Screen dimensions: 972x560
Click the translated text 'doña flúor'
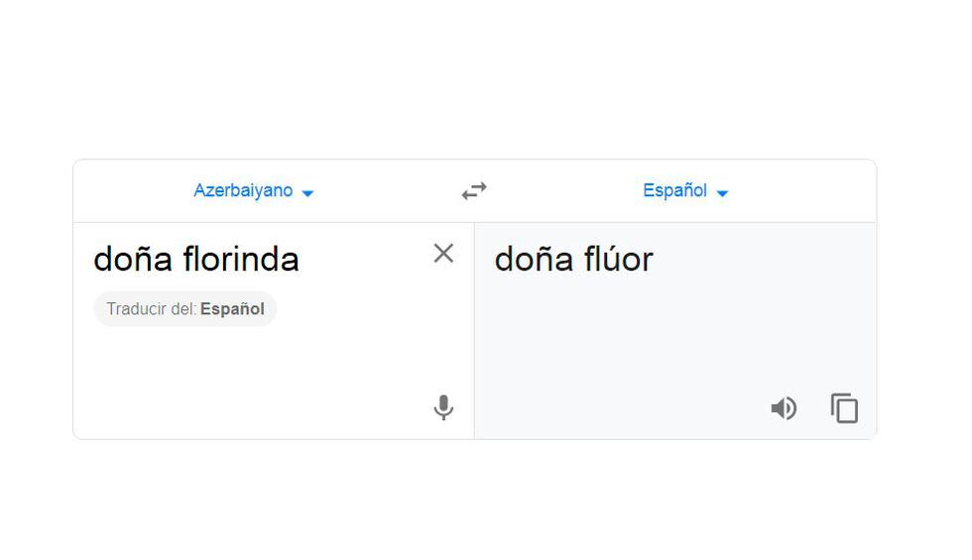point(573,260)
